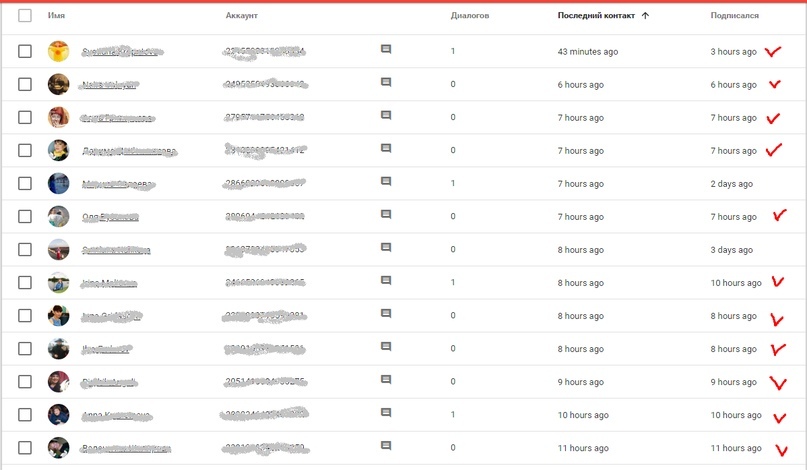
Task: Sort table by Подписался column
Action: coord(734,16)
